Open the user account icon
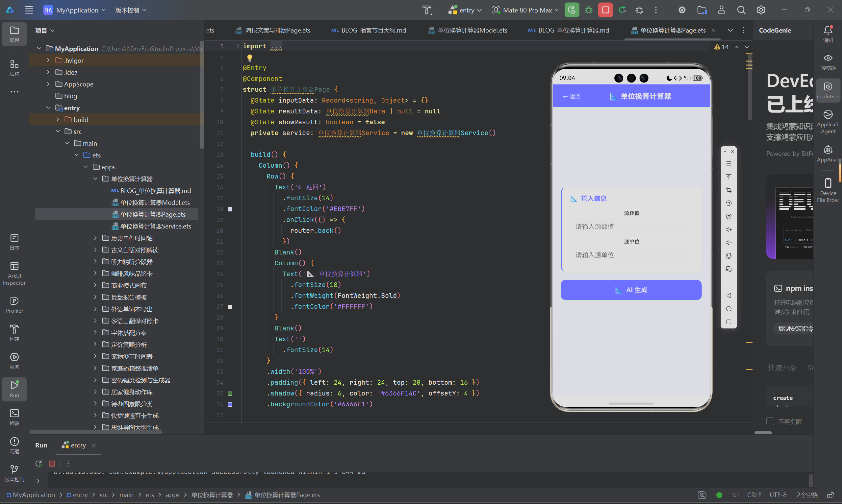 tap(721, 10)
